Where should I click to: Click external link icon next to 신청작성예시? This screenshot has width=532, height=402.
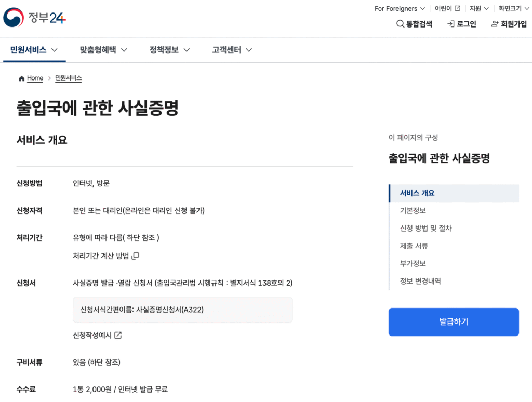pyautogui.click(x=118, y=335)
